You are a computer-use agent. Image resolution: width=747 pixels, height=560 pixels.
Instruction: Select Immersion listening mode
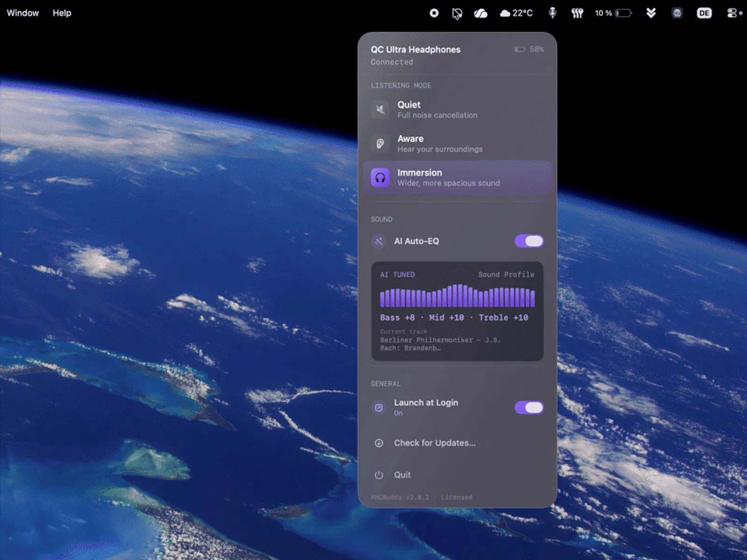coord(458,178)
